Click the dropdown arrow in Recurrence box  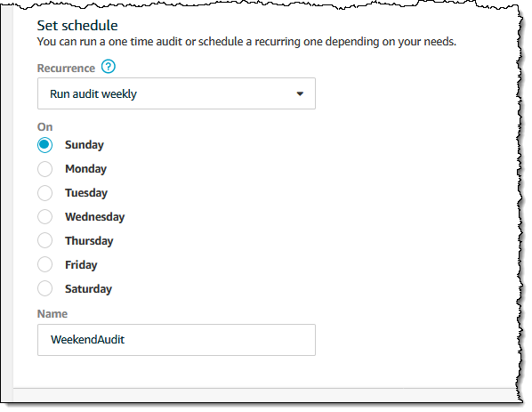[x=300, y=93]
